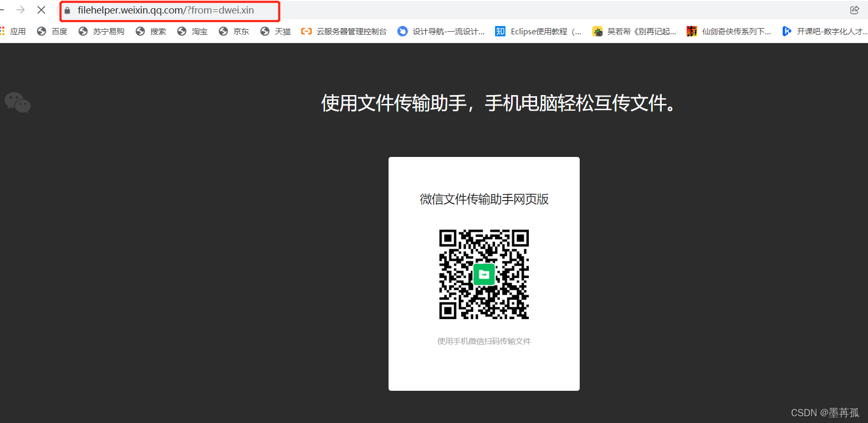
Task: Click the globe icon beside 京东
Action: [x=223, y=31]
